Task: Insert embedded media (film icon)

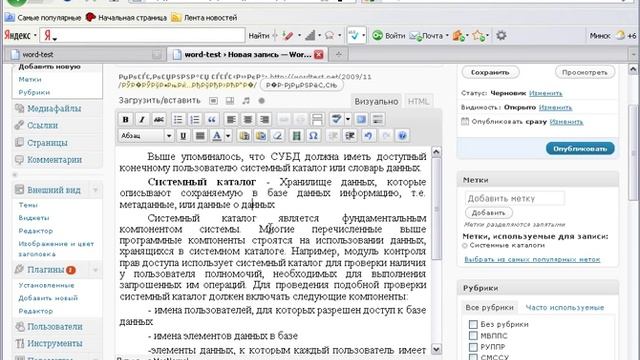Action: point(297,136)
